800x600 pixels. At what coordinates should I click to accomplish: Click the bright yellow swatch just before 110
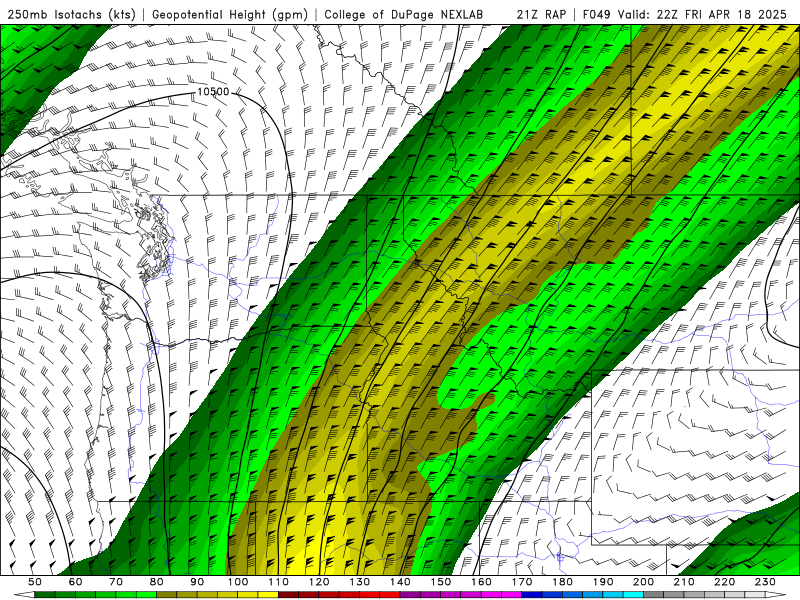click(268, 595)
